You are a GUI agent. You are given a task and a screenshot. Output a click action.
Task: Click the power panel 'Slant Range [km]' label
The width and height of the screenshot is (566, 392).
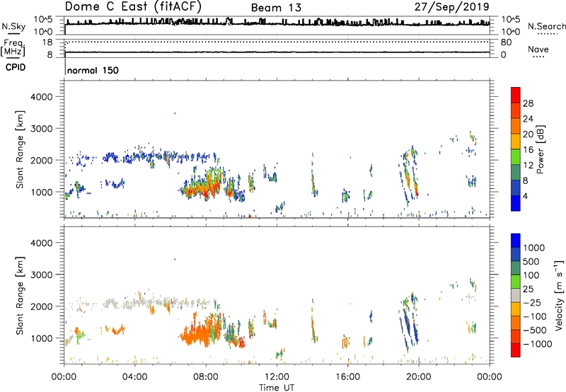[19, 149]
